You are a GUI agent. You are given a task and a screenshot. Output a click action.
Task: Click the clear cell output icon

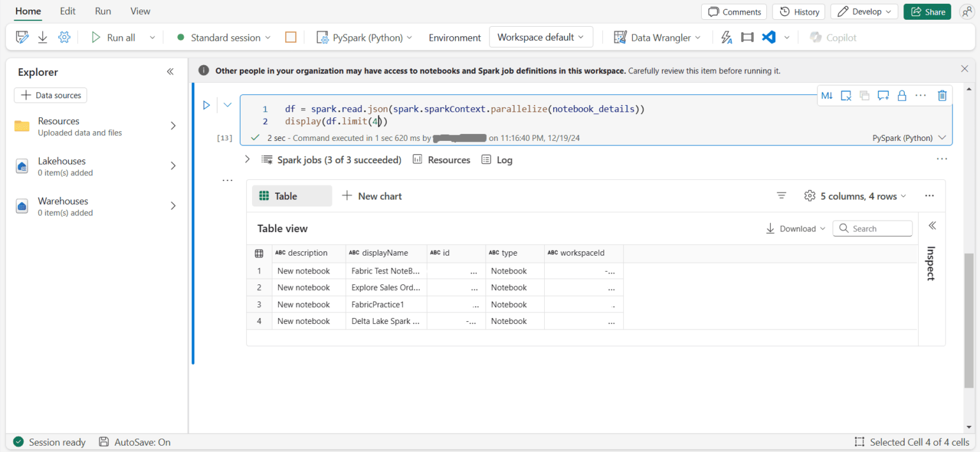(846, 96)
